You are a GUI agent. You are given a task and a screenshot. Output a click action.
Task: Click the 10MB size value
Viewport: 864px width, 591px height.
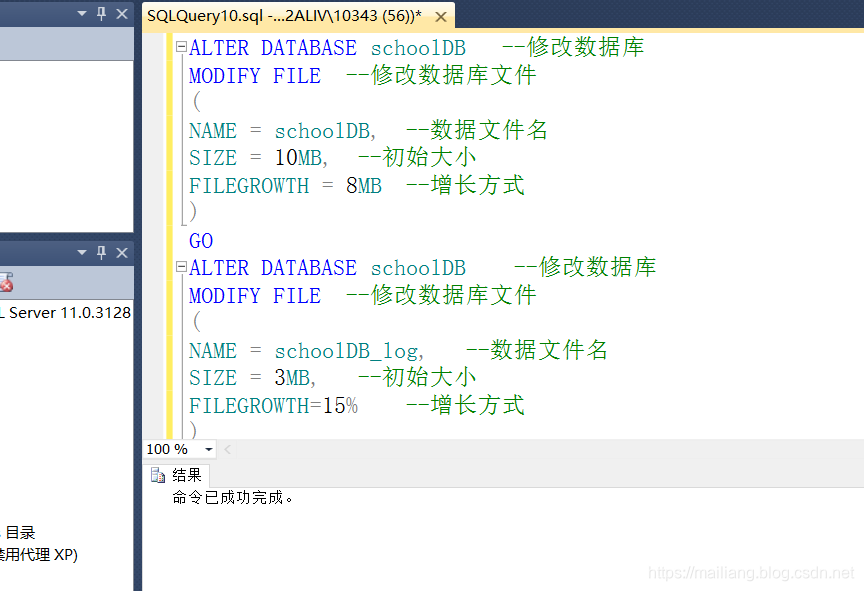tap(298, 158)
